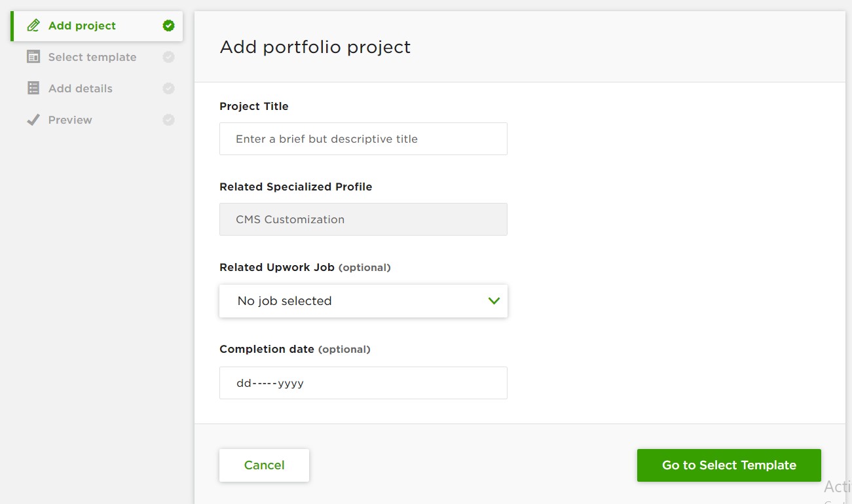Expand the green chevron on job selector
The height and width of the screenshot is (504, 852).
coord(494,301)
